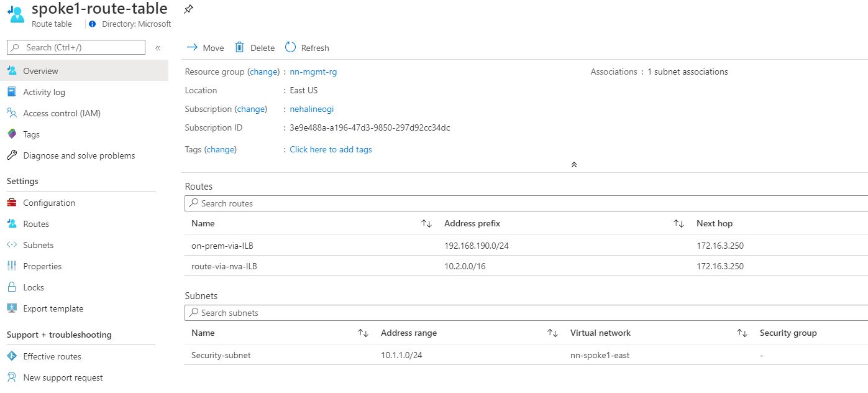Collapse the essentials section chevron
Image resolution: width=868 pixels, height=393 pixels.
[573, 164]
